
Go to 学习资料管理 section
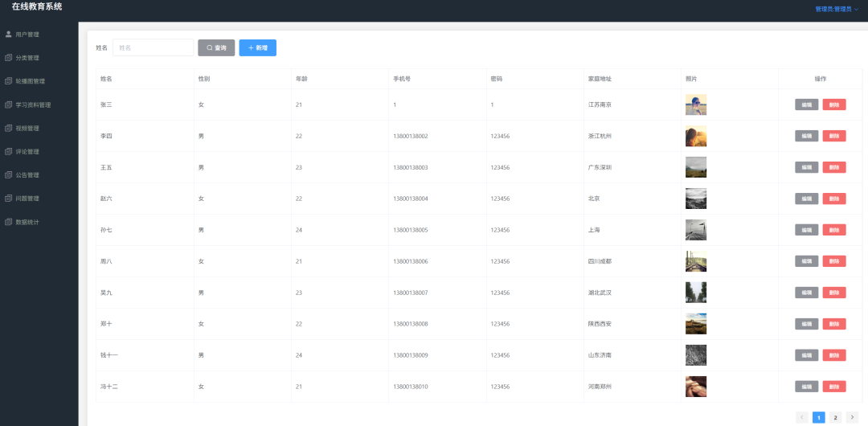(x=39, y=104)
